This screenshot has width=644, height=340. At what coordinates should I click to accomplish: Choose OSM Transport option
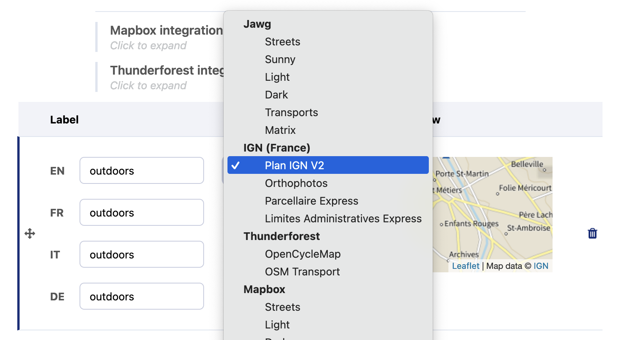(302, 272)
